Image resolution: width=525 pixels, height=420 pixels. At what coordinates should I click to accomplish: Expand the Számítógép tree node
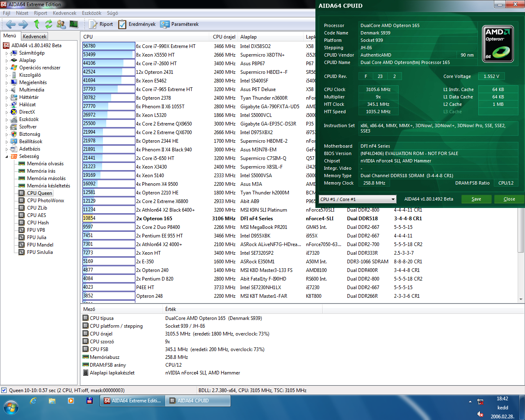tap(7, 53)
